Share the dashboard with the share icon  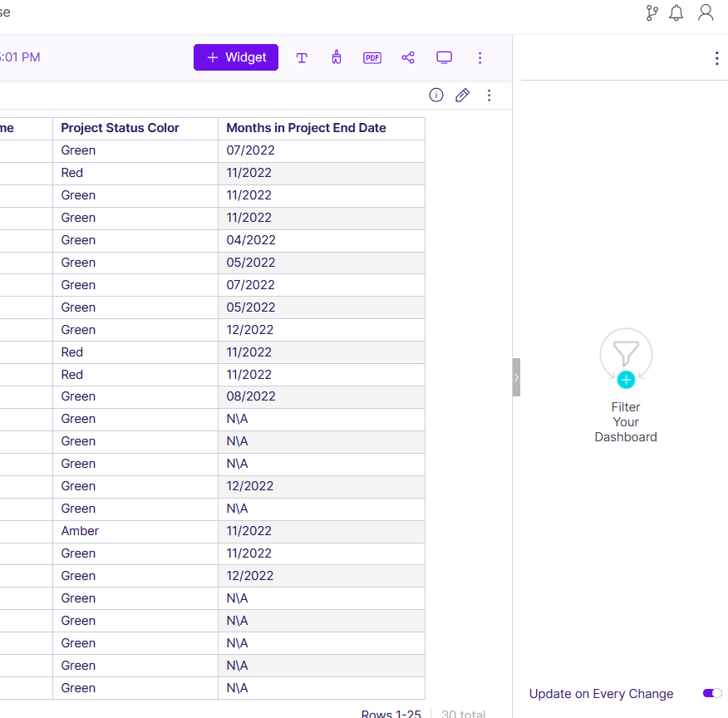pos(408,57)
